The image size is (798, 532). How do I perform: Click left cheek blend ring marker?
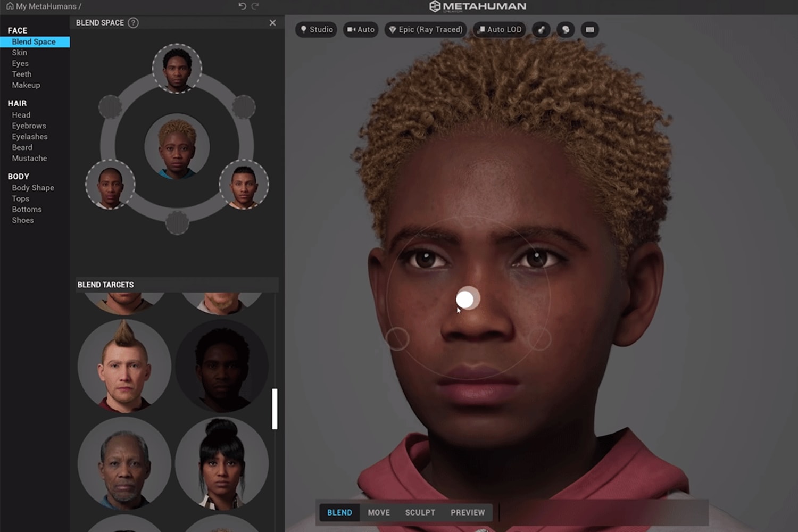coord(397,338)
